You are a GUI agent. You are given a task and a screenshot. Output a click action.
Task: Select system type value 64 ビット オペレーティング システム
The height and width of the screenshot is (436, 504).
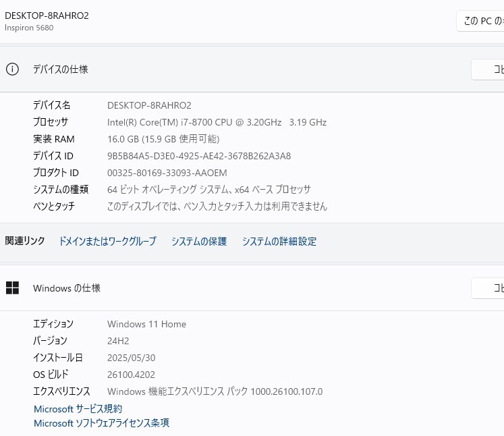coord(209,190)
